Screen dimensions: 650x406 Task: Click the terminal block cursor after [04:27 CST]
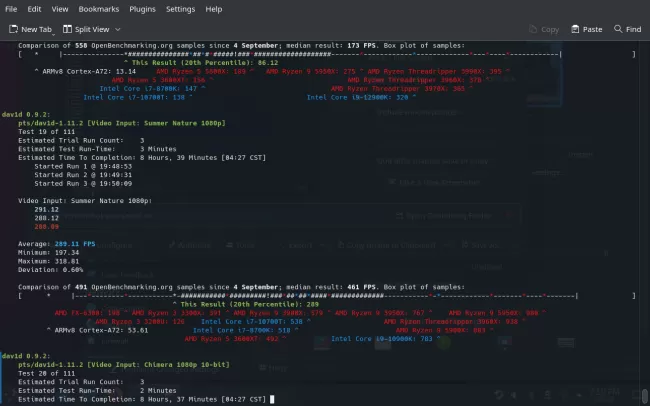coord(272,399)
